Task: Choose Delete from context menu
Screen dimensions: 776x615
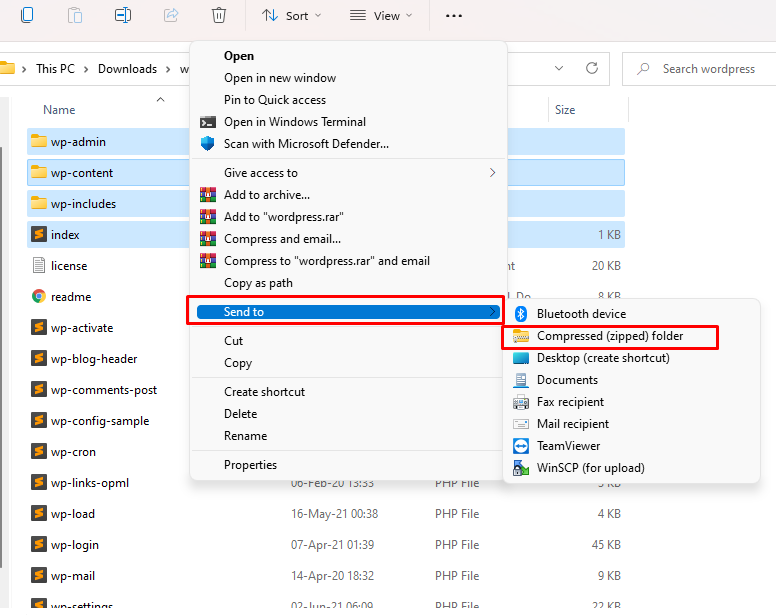Action: (348, 414)
